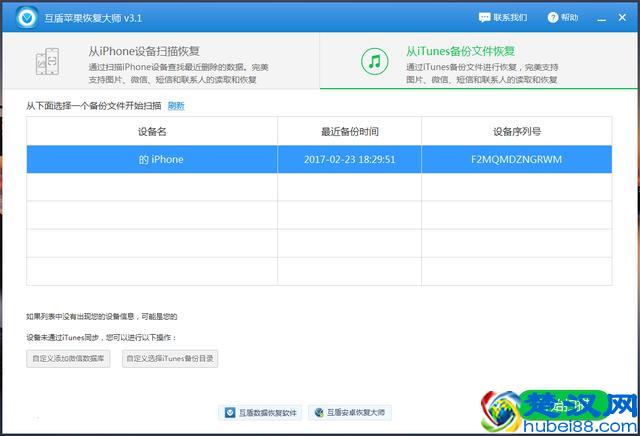The image size is (640, 436).
Task: Click the 设备名 column header
Action: click(x=152, y=131)
